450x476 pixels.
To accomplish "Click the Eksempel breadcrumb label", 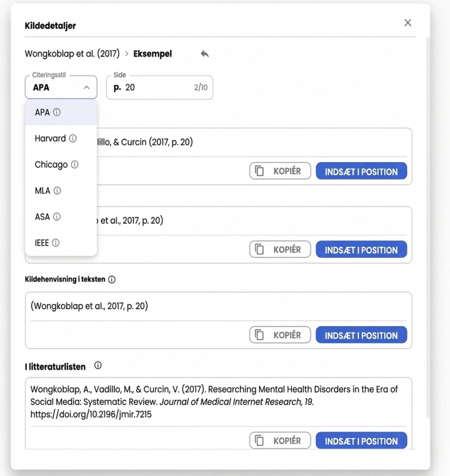I will [152, 54].
